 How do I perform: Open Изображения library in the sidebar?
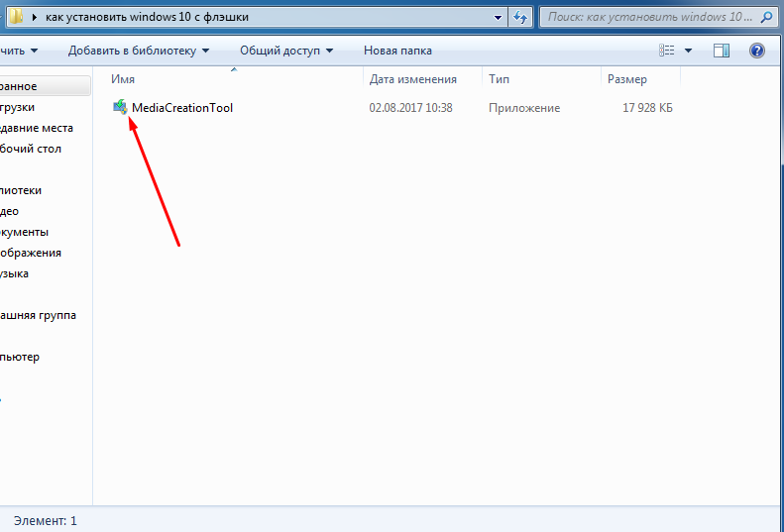pos(31,253)
